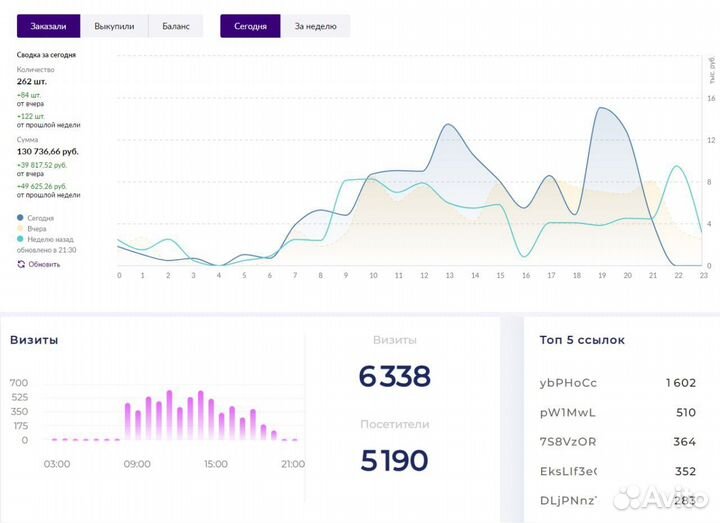Toggle the Сегодня series in the chart legend
The width and height of the screenshot is (720, 523).
(36, 217)
